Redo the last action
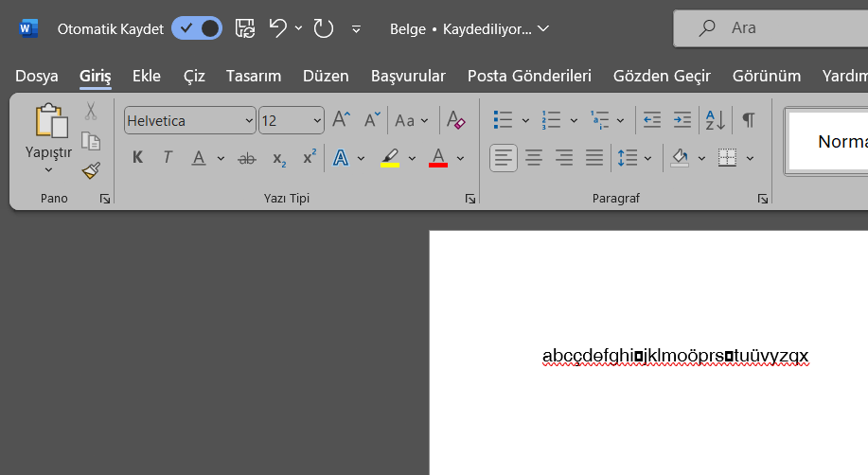Viewport: 868px width, 475px height. pyautogui.click(x=324, y=28)
